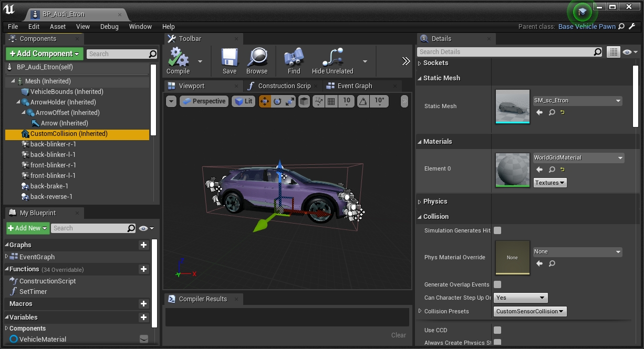Viewport: 644px width, 349px height.
Task: Open the Window menu
Action: (x=140, y=27)
